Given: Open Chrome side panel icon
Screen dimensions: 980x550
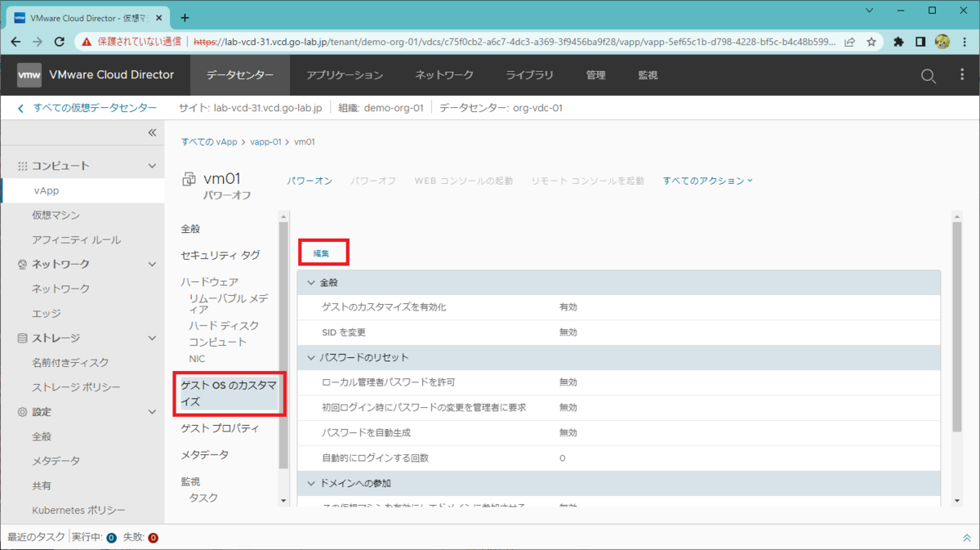Looking at the screenshot, I should pos(920,42).
